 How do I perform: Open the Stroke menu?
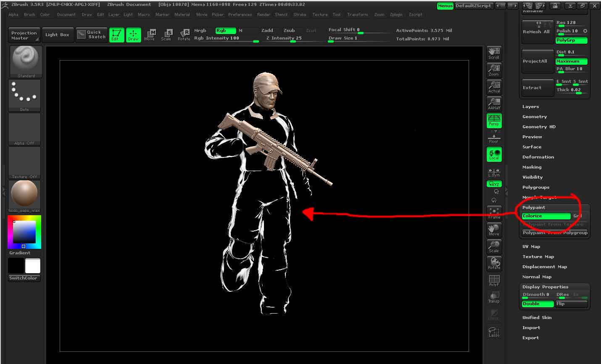tap(300, 15)
